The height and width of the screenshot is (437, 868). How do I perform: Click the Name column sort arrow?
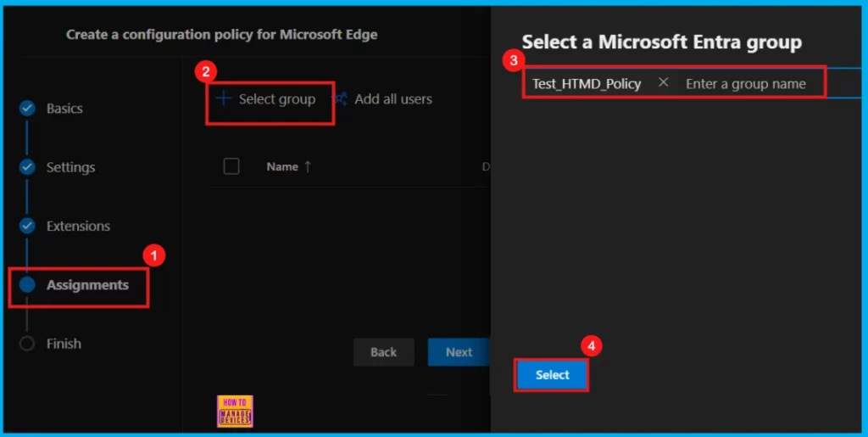pyautogui.click(x=308, y=166)
